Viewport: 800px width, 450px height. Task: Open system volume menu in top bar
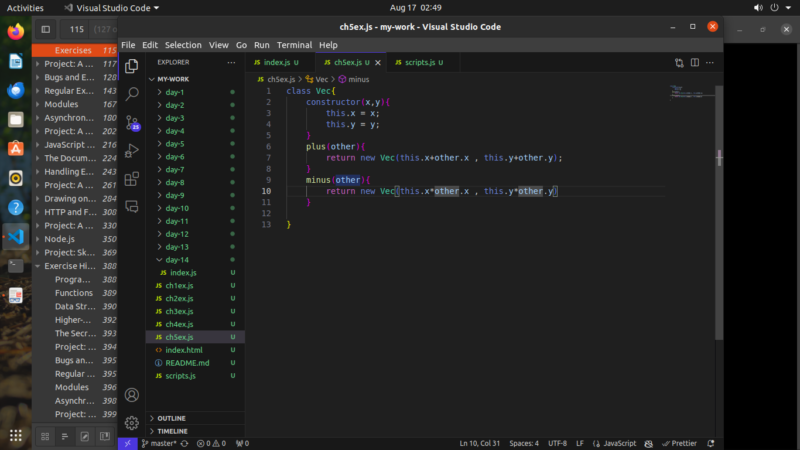click(x=758, y=8)
